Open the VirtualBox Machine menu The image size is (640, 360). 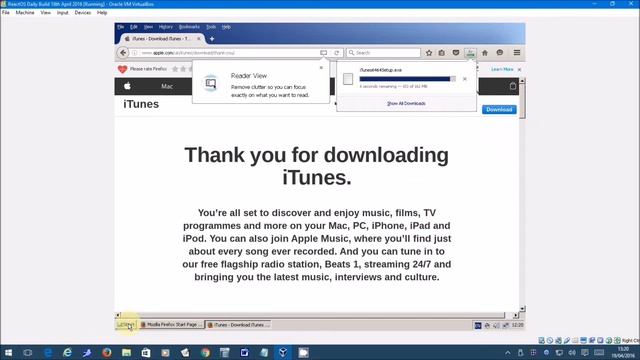click(x=25, y=13)
